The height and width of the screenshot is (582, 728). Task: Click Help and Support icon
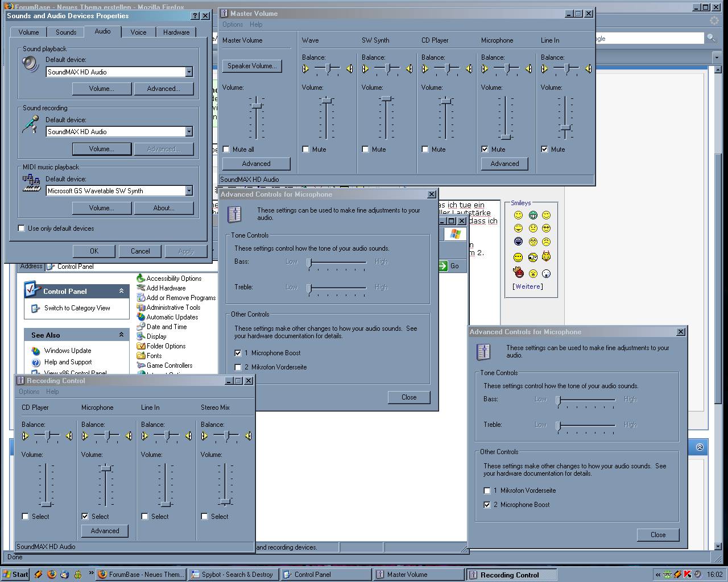pos(36,362)
